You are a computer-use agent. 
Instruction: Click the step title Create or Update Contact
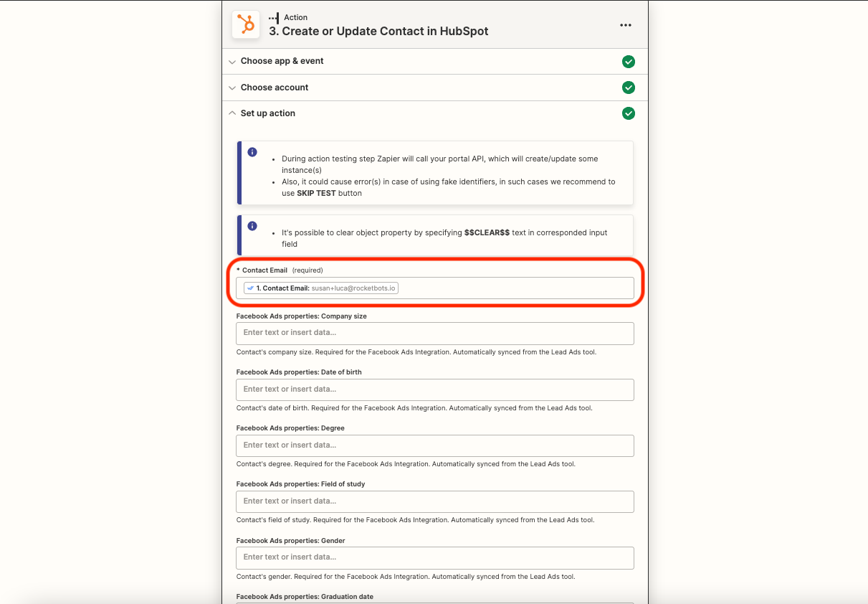pyautogui.click(x=378, y=32)
